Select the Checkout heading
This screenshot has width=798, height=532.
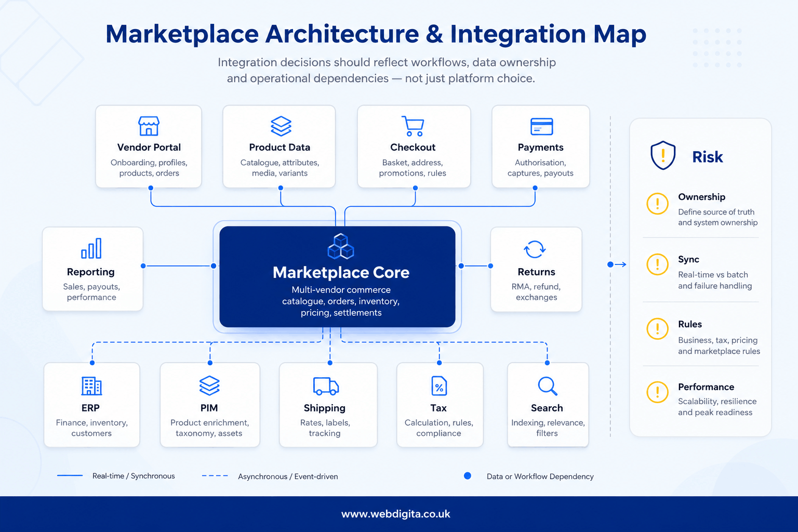click(x=413, y=148)
